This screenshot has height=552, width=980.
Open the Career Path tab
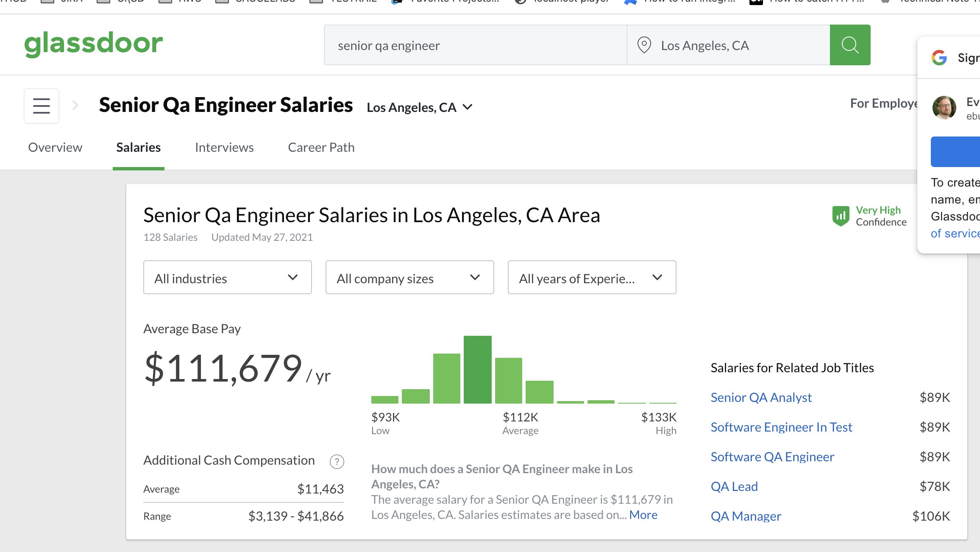coord(321,148)
